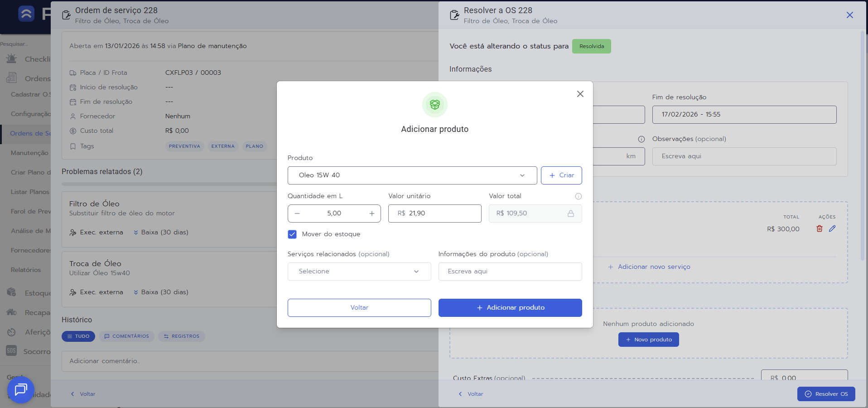The height and width of the screenshot is (408, 868).
Task: Switch to the Registros history tab
Action: click(x=181, y=336)
